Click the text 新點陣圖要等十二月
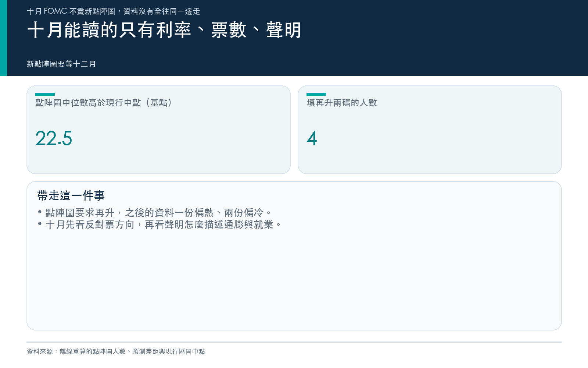This screenshot has height=368, width=588. coord(61,64)
